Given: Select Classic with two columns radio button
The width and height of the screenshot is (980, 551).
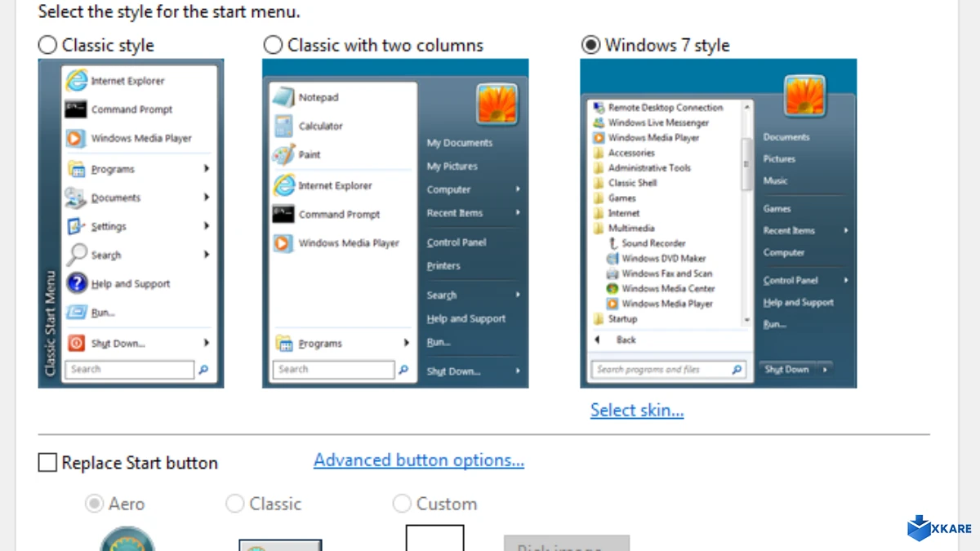Looking at the screenshot, I should [273, 45].
